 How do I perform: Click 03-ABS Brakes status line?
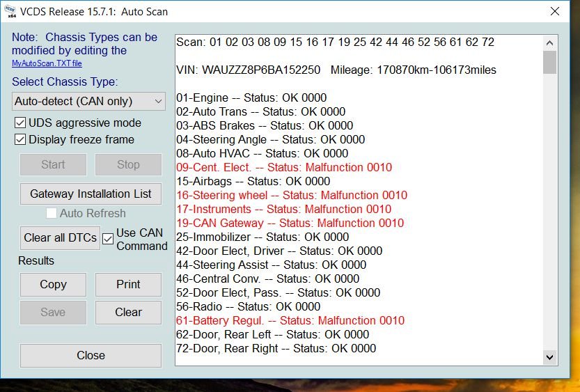[265, 126]
